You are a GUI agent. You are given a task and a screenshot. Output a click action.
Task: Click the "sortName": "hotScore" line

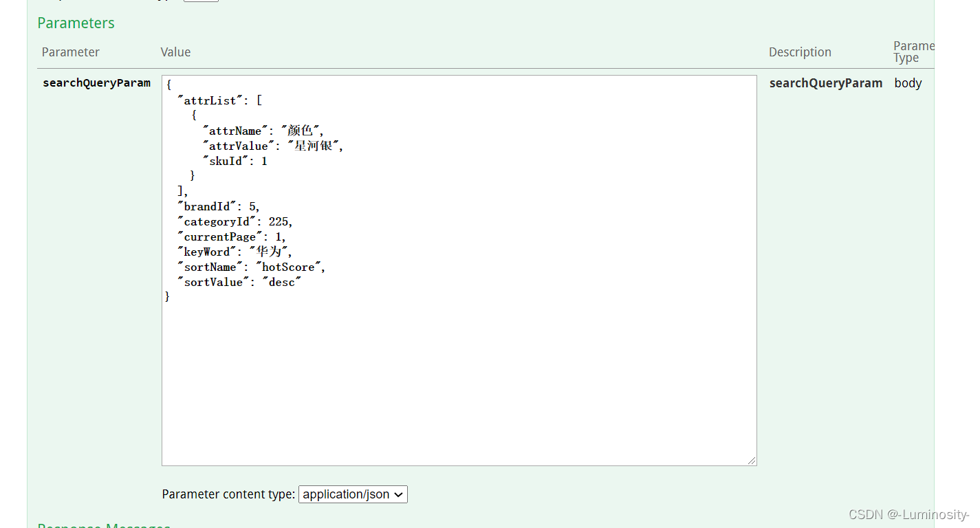[x=252, y=267]
